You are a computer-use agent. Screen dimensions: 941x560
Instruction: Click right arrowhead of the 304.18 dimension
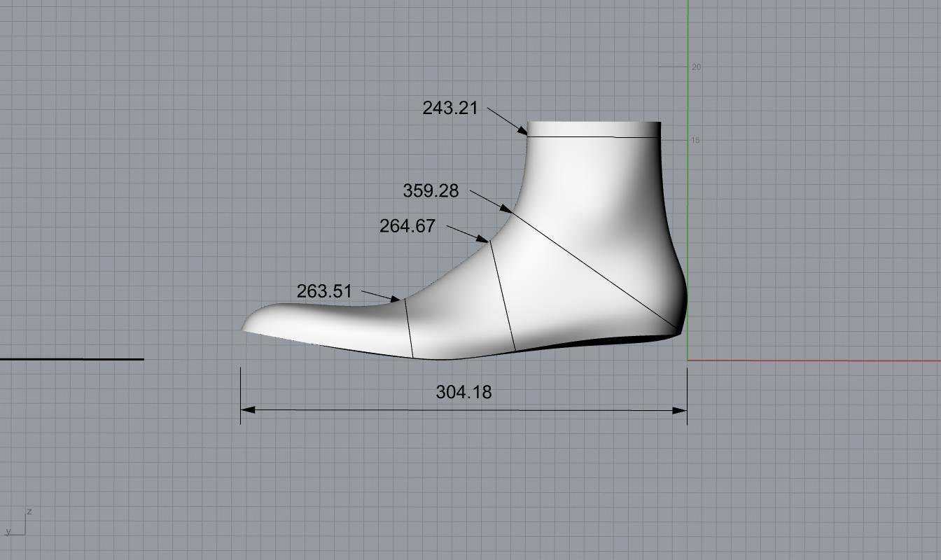tap(680, 410)
